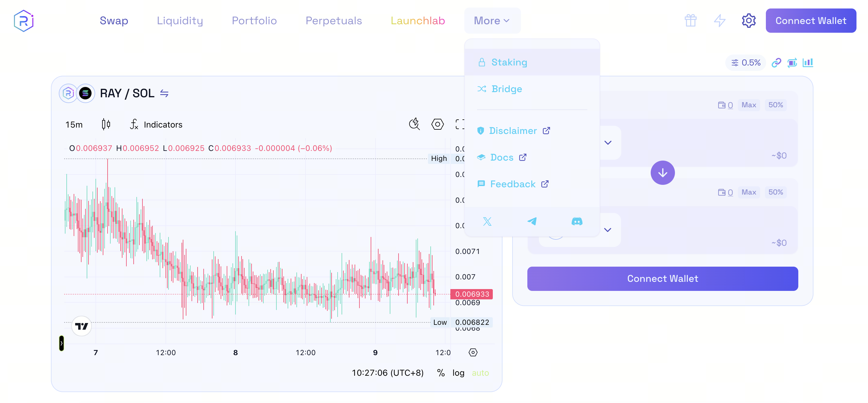
Task: Click the X (Twitter) social icon
Action: click(487, 221)
